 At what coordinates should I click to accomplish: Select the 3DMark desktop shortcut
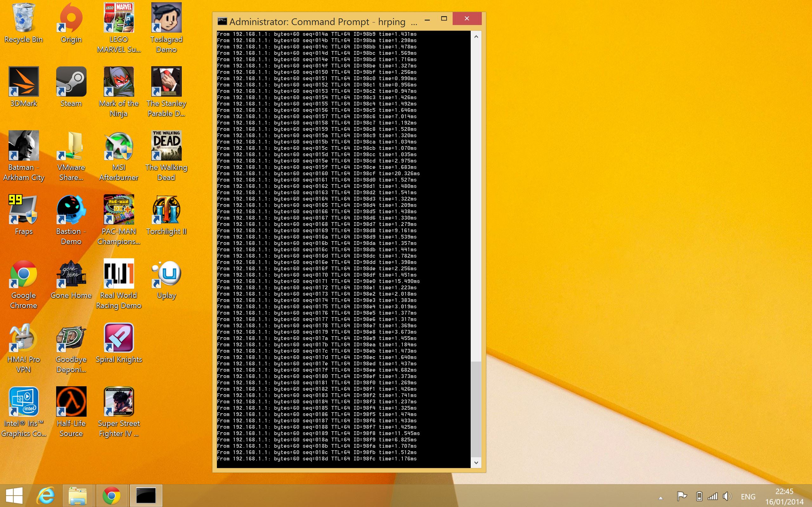[23, 82]
